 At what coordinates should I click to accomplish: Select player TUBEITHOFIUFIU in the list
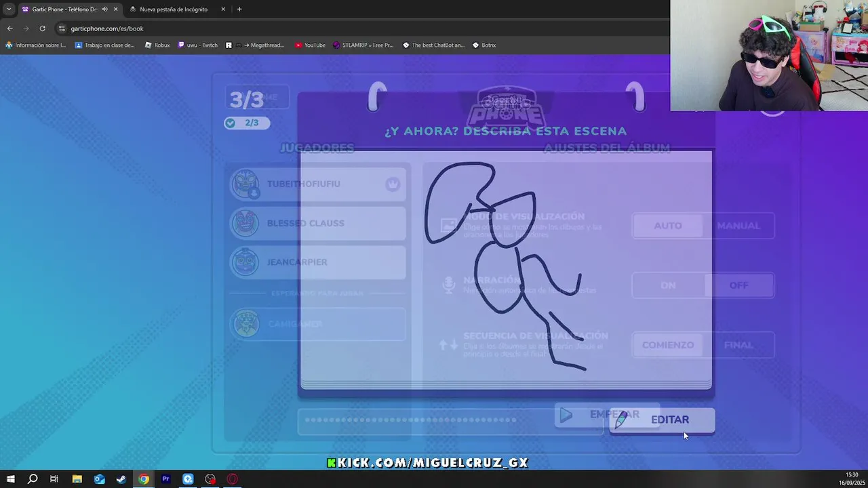point(317,184)
